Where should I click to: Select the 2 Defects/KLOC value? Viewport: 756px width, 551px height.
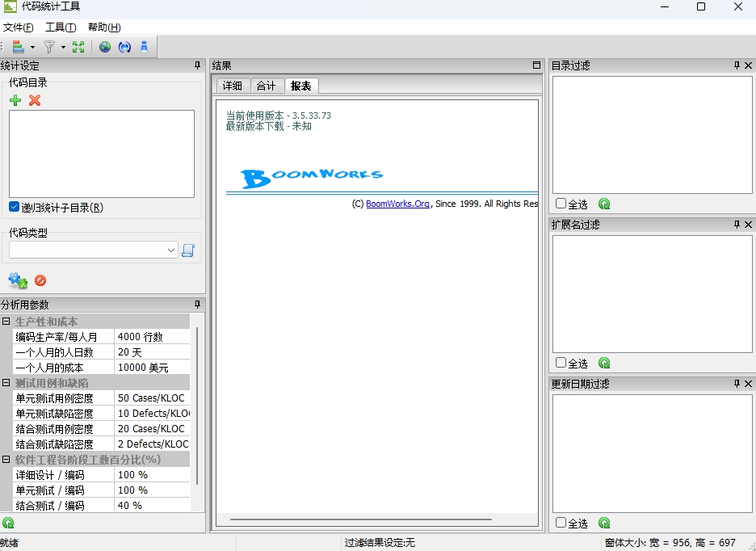pyautogui.click(x=152, y=444)
